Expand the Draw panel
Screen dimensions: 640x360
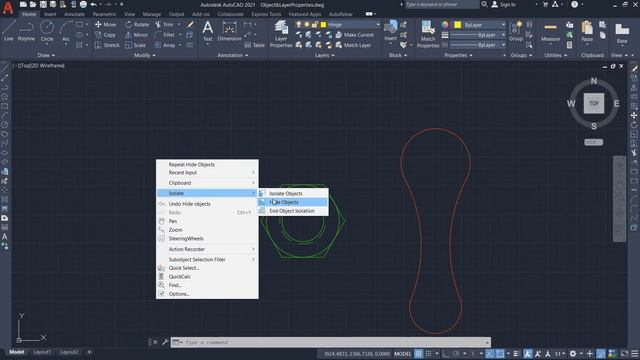coord(46,56)
